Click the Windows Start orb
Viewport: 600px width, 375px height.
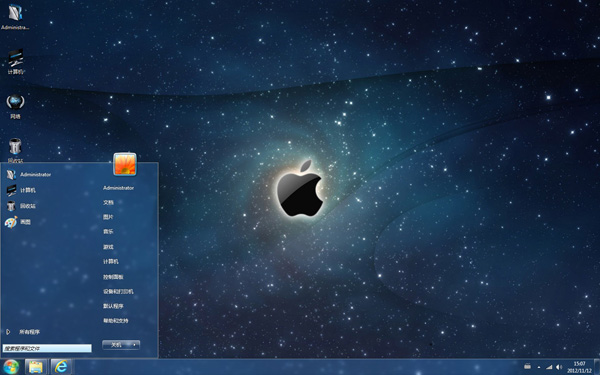coord(10,367)
